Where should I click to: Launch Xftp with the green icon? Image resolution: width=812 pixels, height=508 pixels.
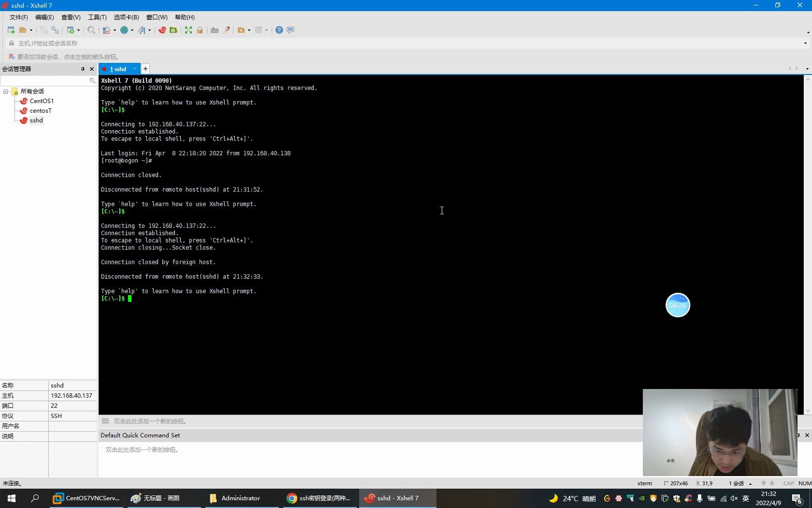point(174,30)
